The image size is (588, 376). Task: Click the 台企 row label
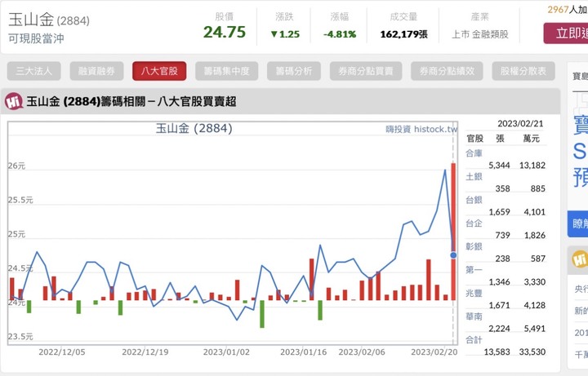[x=474, y=223]
